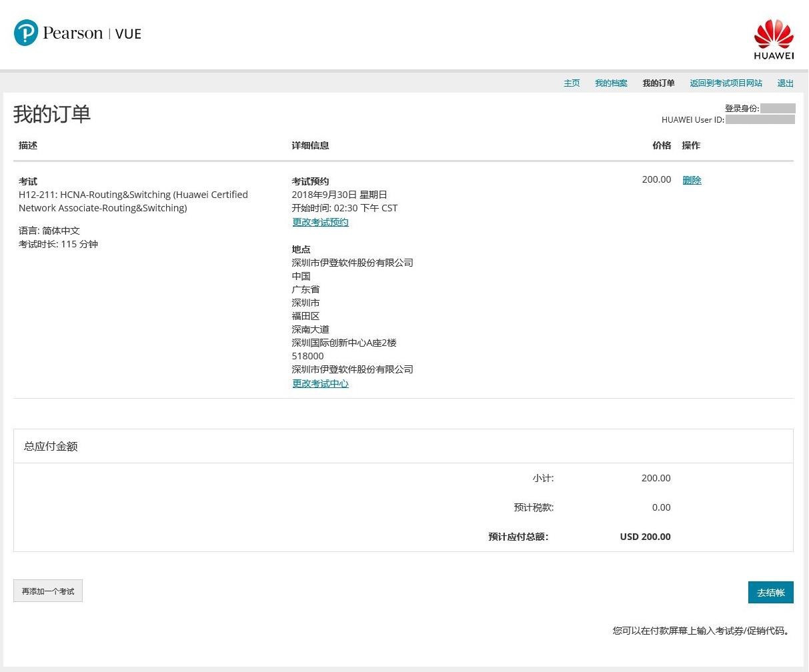Click the address line 深圳国际创新中心A座2楼
Screen dimensions: 809x672
click(344, 343)
